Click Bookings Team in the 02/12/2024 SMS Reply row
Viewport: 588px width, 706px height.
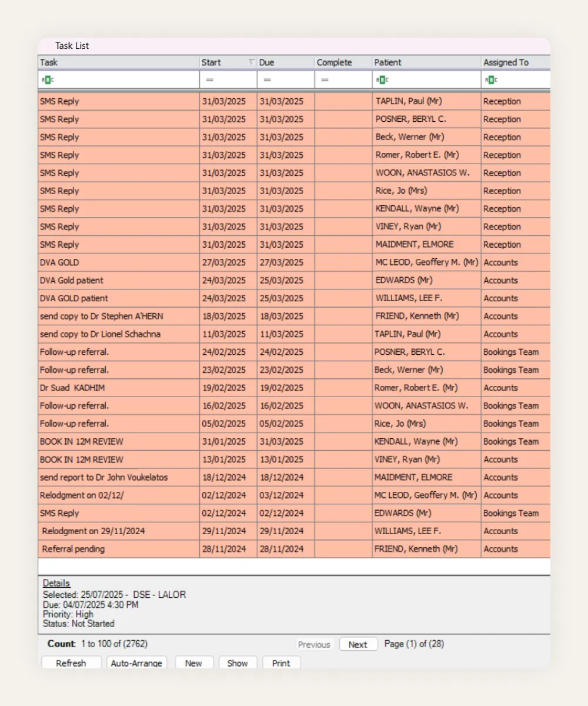pyautogui.click(x=516, y=513)
